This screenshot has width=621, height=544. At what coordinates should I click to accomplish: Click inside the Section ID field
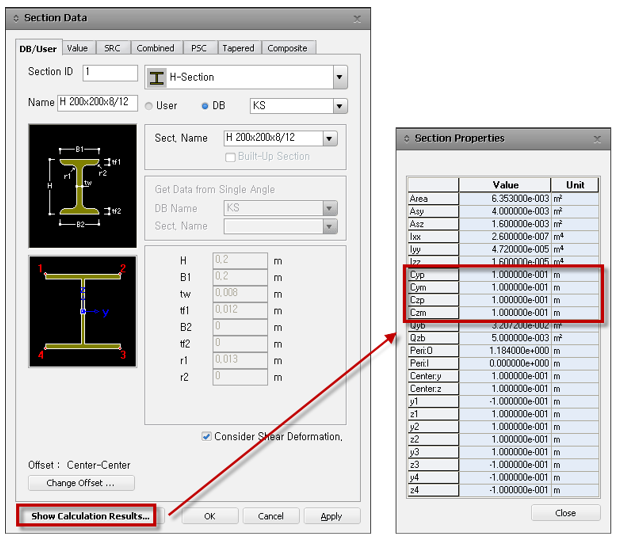coord(108,73)
